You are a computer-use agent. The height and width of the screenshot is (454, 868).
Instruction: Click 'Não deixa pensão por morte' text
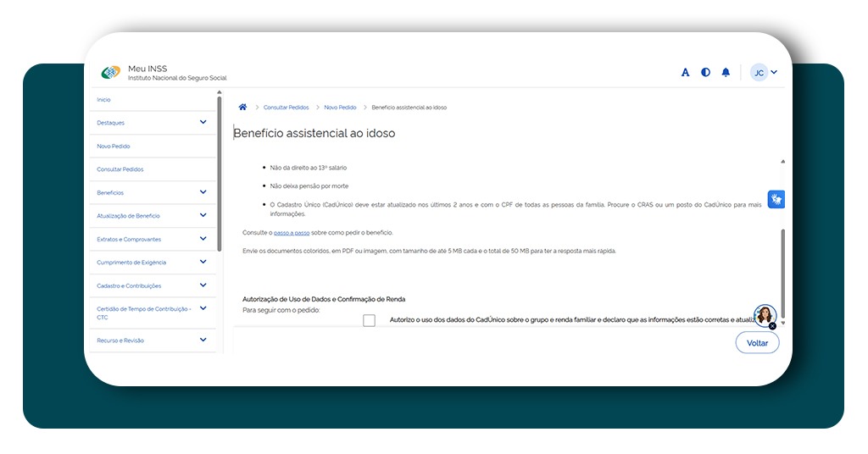click(x=309, y=185)
